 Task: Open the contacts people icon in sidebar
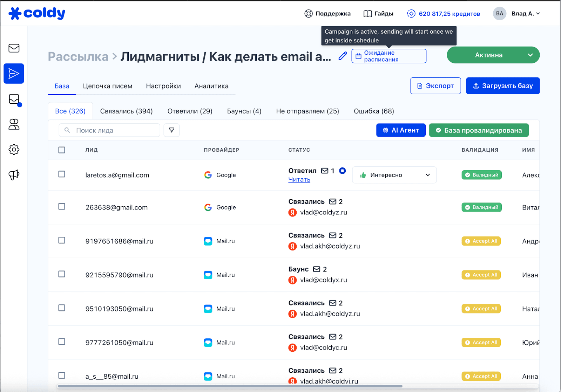[x=14, y=124]
